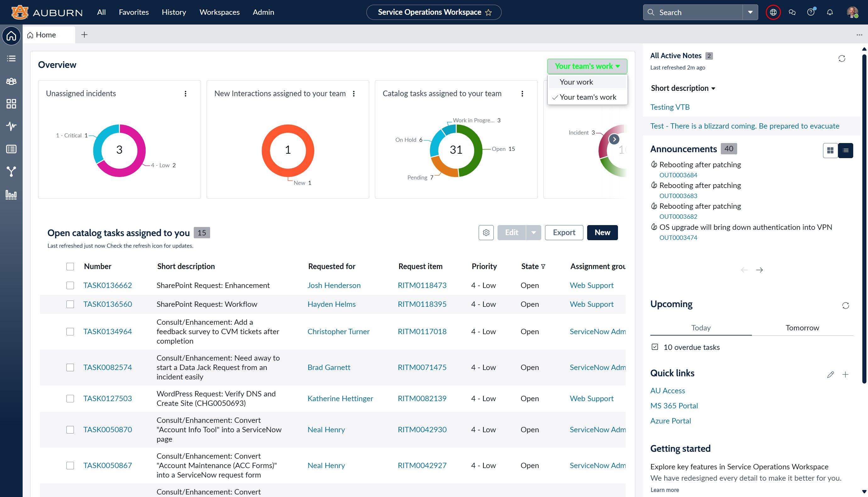868x497 pixels.
Task: Switch to the Tomorrow tab
Action: click(802, 328)
